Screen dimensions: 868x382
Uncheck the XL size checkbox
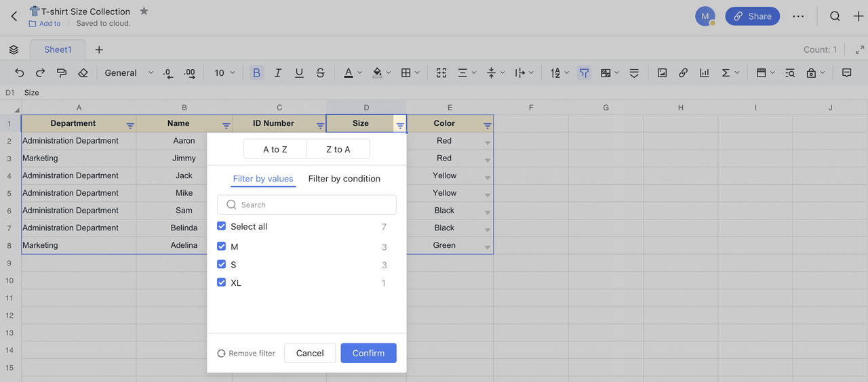pyautogui.click(x=221, y=282)
